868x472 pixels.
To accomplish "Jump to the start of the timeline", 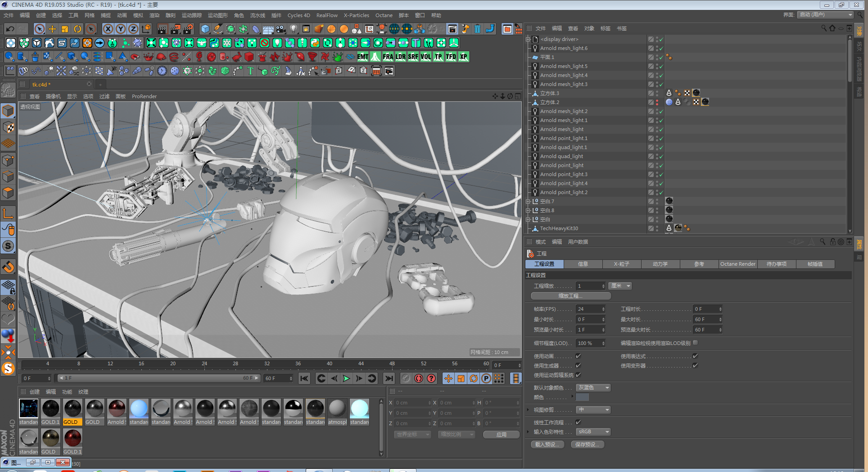I will pyautogui.click(x=304, y=378).
